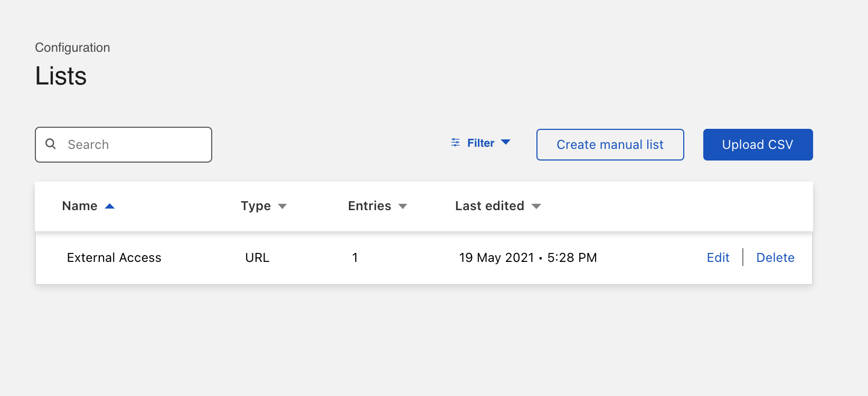Image resolution: width=868 pixels, height=396 pixels.
Task: Delete the External Access list
Action: (775, 258)
